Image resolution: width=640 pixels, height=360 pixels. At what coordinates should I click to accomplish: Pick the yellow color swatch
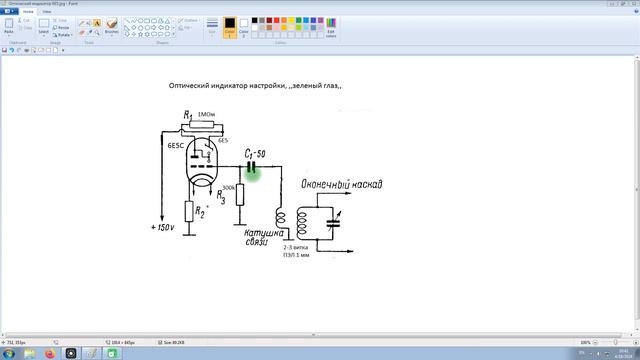click(x=291, y=20)
